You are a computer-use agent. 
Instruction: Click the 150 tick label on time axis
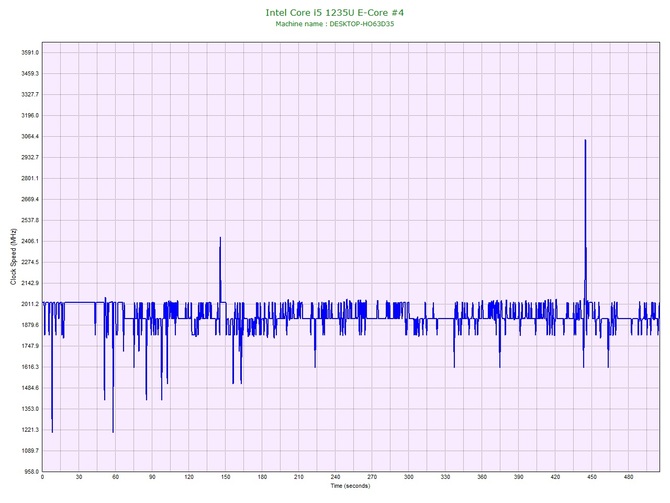(x=226, y=477)
